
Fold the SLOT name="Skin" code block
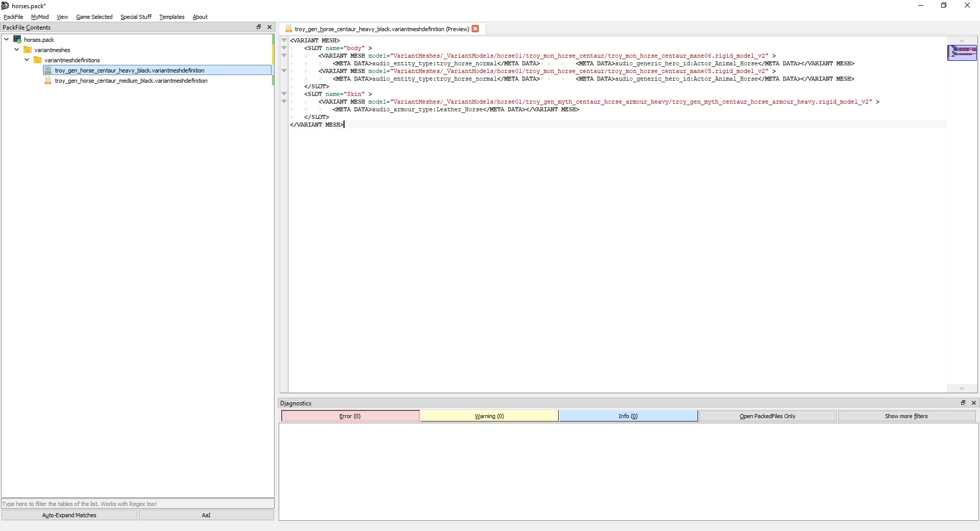[x=284, y=94]
